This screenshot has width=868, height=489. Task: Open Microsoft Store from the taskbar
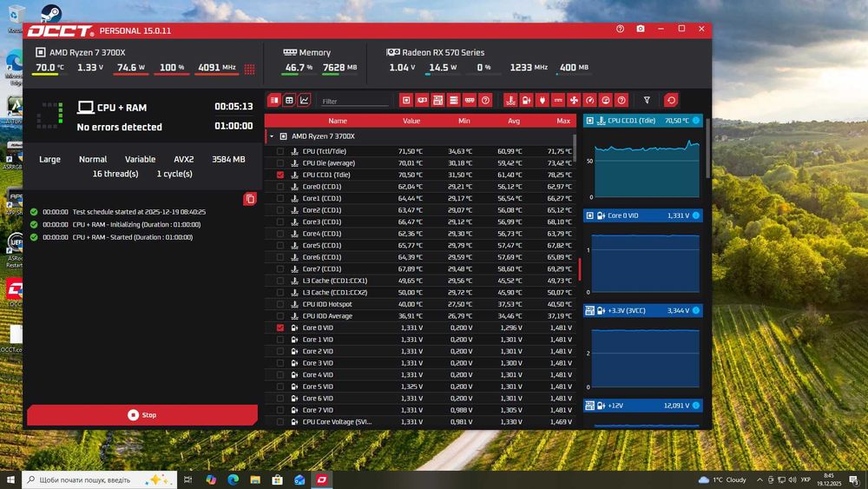pyautogui.click(x=278, y=479)
